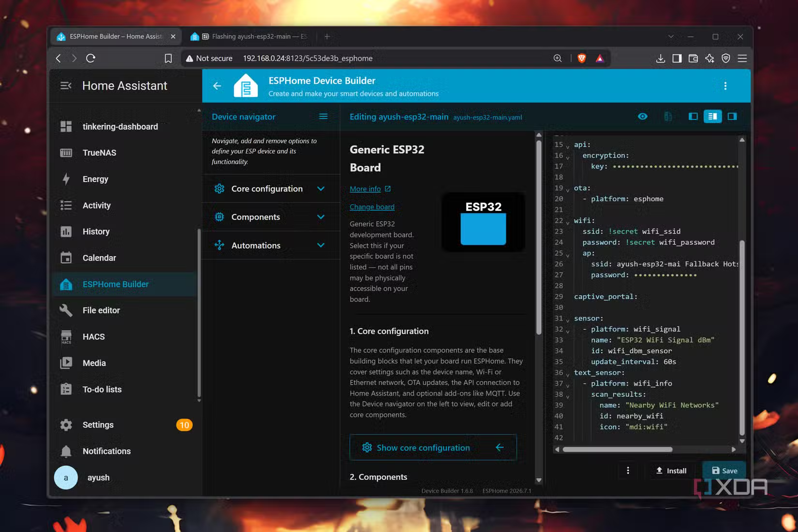Open the To-do lists clipboard icon

66,389
